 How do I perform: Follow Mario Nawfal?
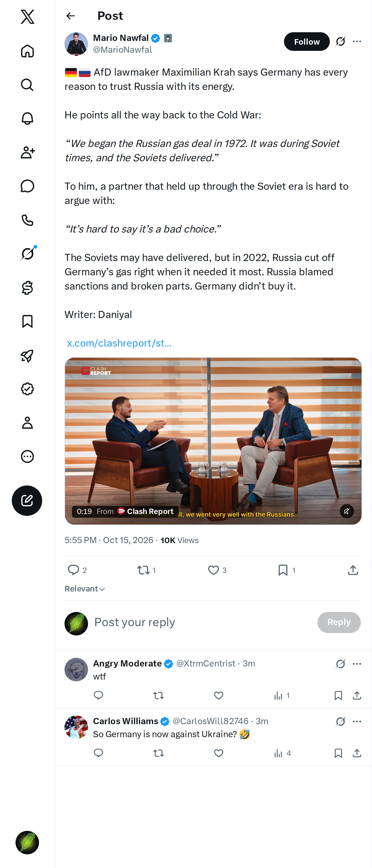tap(307, 42)
